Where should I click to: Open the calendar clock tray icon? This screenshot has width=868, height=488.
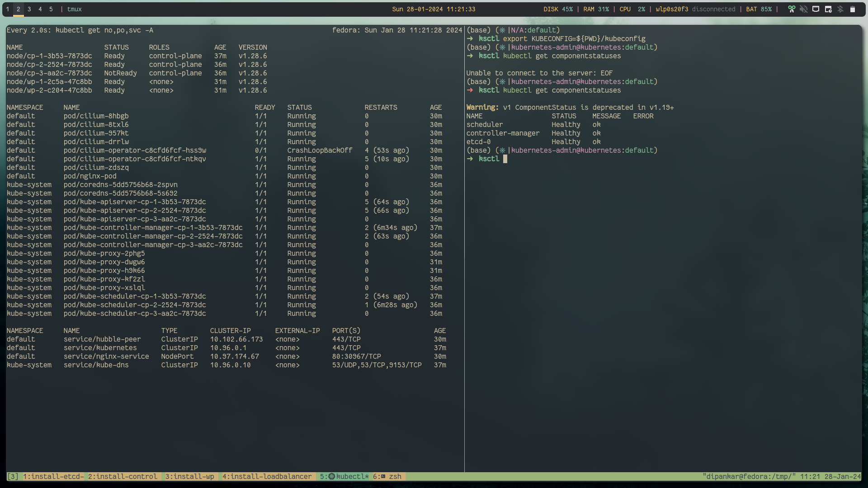(x=828, y=9)
